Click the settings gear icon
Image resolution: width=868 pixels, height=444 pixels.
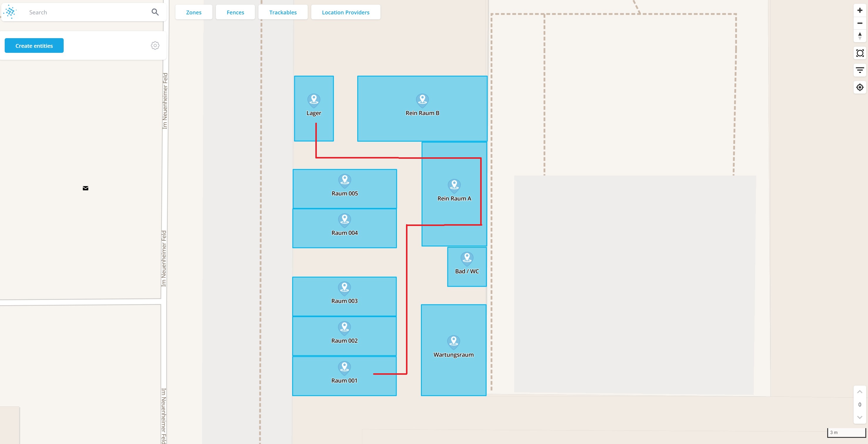point(155,45)
